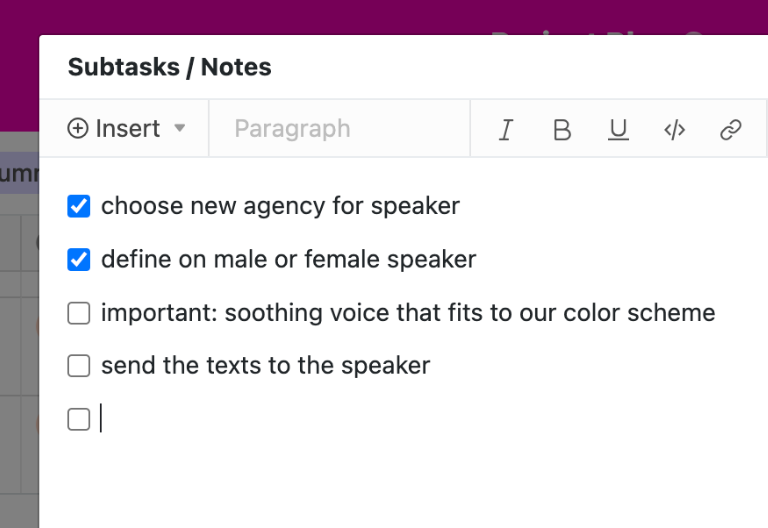Click into "soothing voice" subtask text
Image resolution: width=768 pixels, height=528 pixels.
coord(408,313)
